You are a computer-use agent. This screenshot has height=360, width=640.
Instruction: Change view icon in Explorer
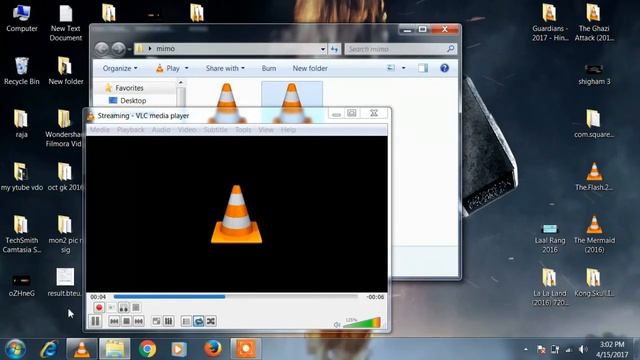(x=391, y=68)
